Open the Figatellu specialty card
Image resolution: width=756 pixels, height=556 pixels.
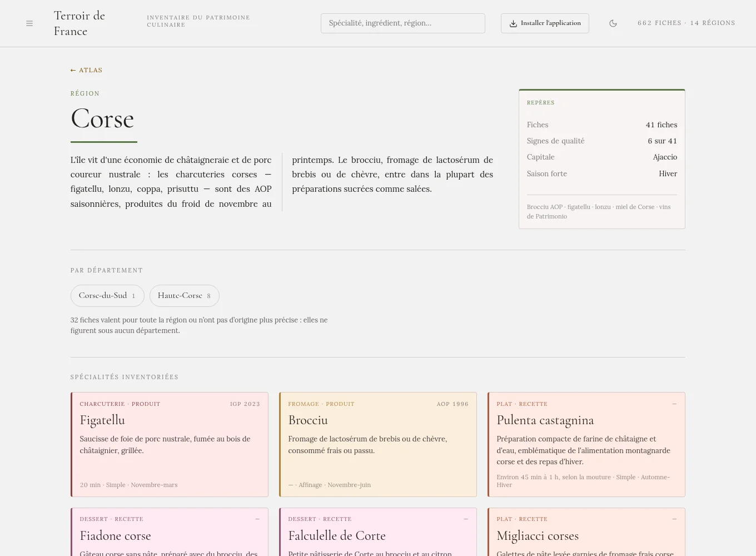click(x=170, y=444)
